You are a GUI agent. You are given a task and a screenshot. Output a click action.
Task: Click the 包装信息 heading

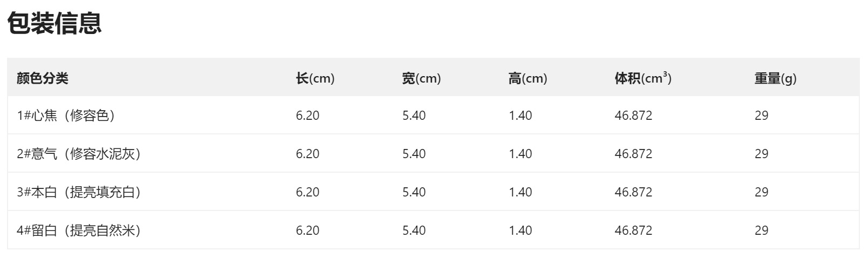coord(55,24)
